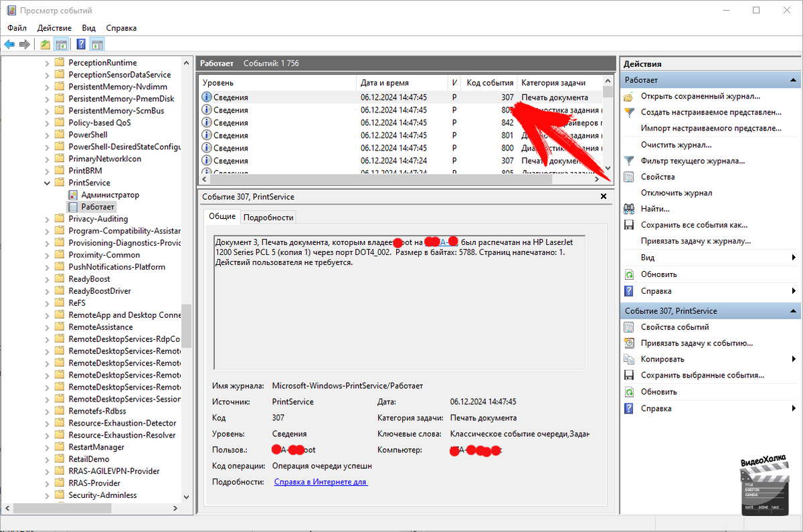Expand the PrintBRM tree node
The image size is (803, 532).
(x=47, y=171)
